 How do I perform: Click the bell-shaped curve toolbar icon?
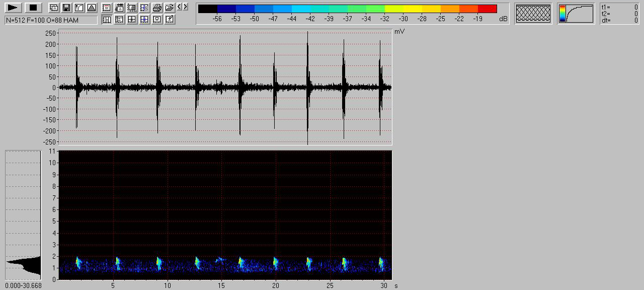point(91,8)
